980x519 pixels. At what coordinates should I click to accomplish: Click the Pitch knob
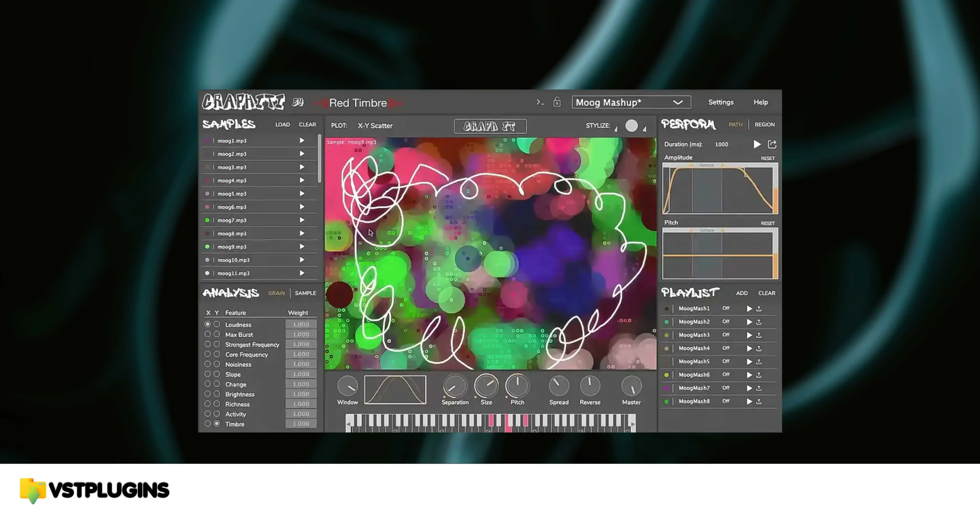517,386
